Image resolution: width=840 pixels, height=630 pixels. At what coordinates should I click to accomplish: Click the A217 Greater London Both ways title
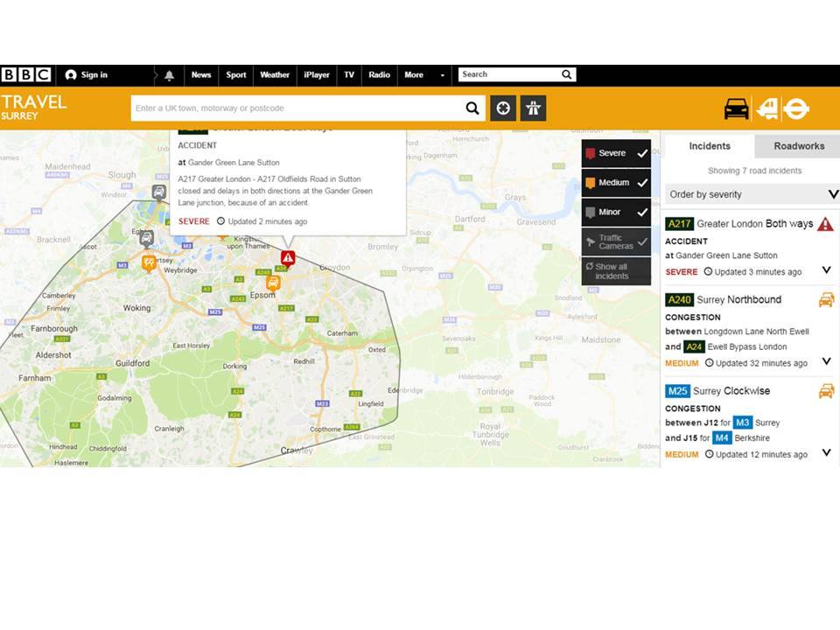[739, 224]
